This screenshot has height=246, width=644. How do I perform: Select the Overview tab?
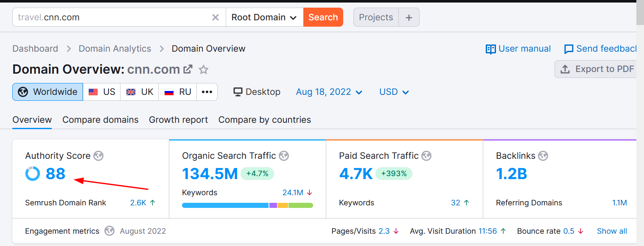[x=32, y=120]
